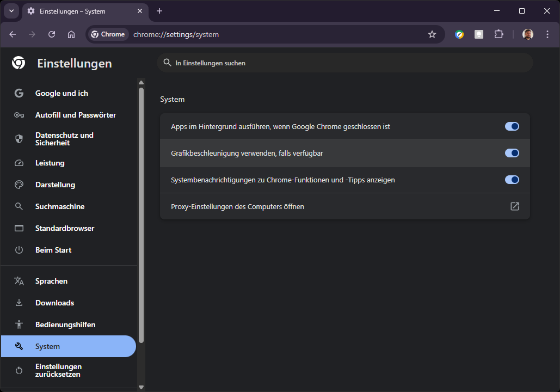The image size is (560, 392).
Task: Go to the home page icon
Action: pos(71,34)
